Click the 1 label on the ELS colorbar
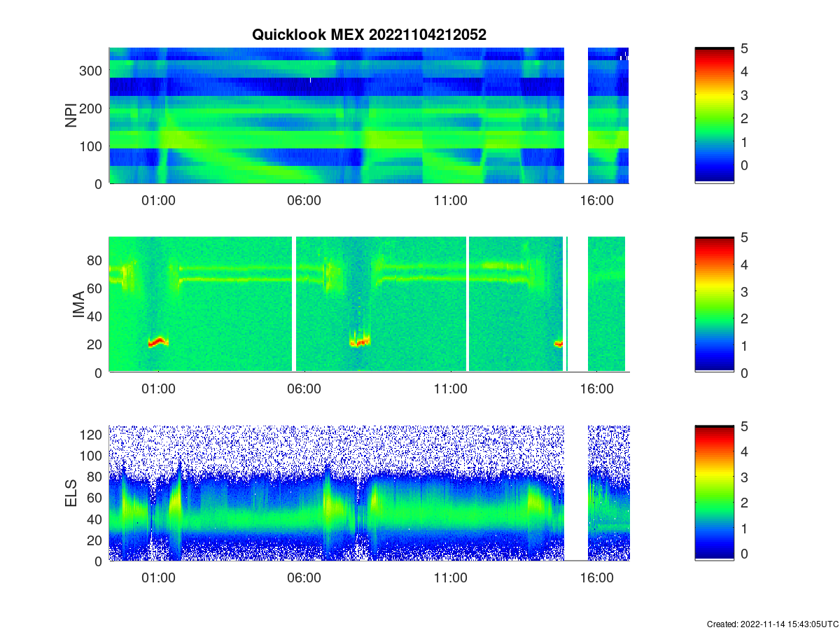 (x=745, y=529)
